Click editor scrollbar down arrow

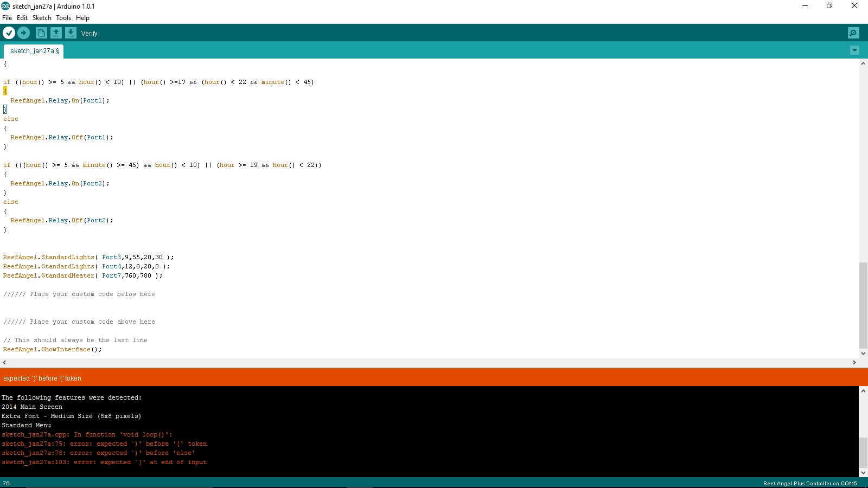(863, 354)
